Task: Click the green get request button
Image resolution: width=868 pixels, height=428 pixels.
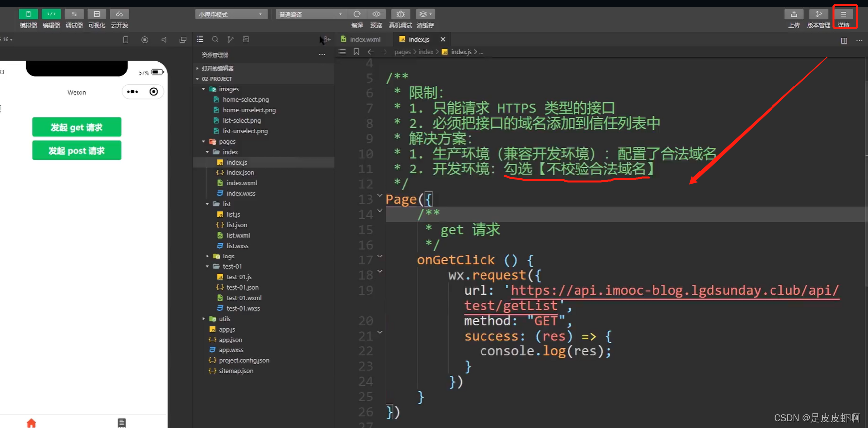Action: click(x=77, y=127)
